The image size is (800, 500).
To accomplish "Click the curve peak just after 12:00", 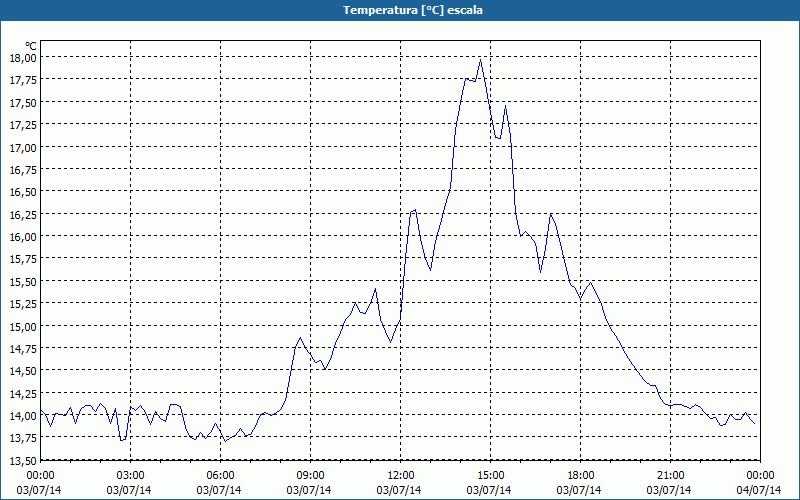I will tap(415, 210).
